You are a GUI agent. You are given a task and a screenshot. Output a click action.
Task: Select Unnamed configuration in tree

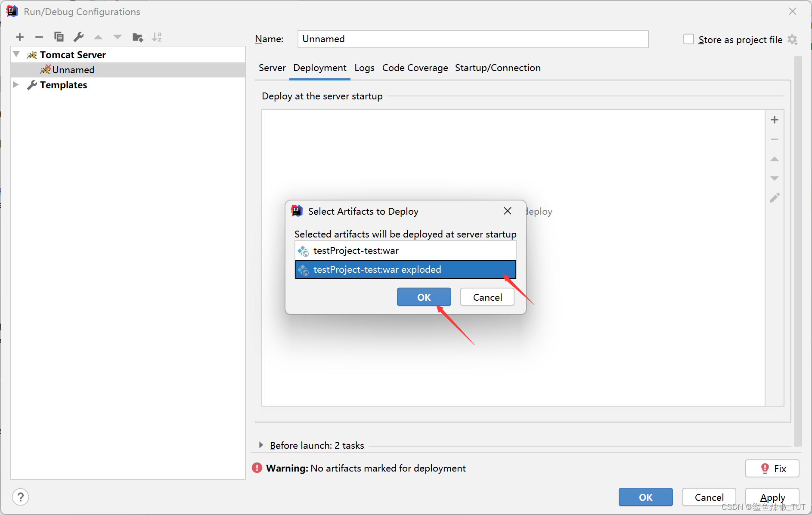pos(128,70)
